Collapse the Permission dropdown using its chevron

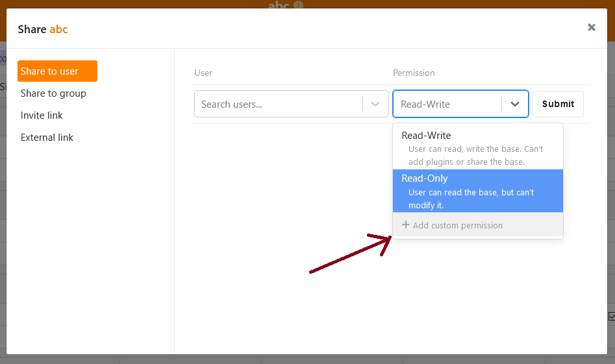click(515, 104)
